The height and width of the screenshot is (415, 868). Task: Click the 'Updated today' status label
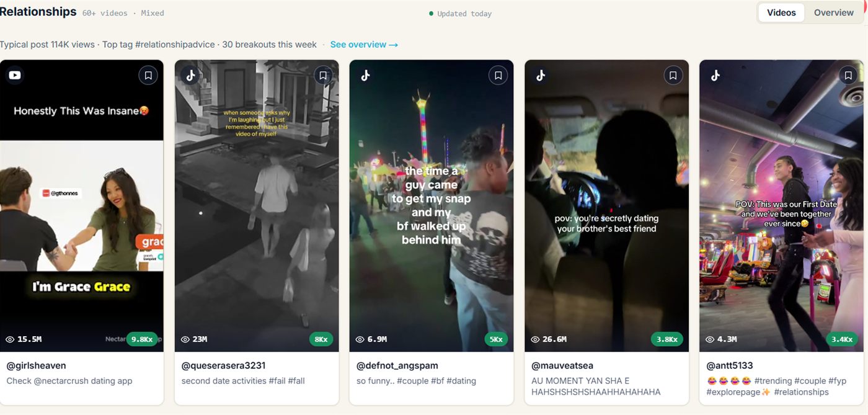click(464, 14)
